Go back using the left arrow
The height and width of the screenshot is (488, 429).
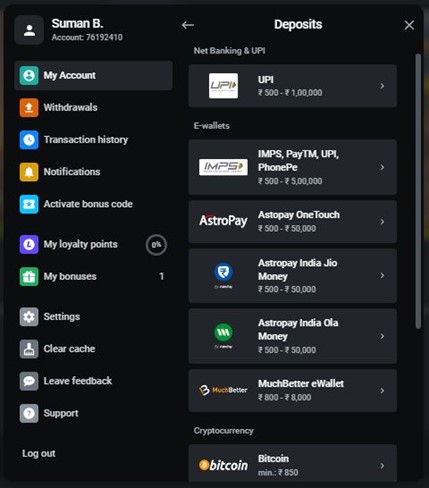[x=188, y=25]
